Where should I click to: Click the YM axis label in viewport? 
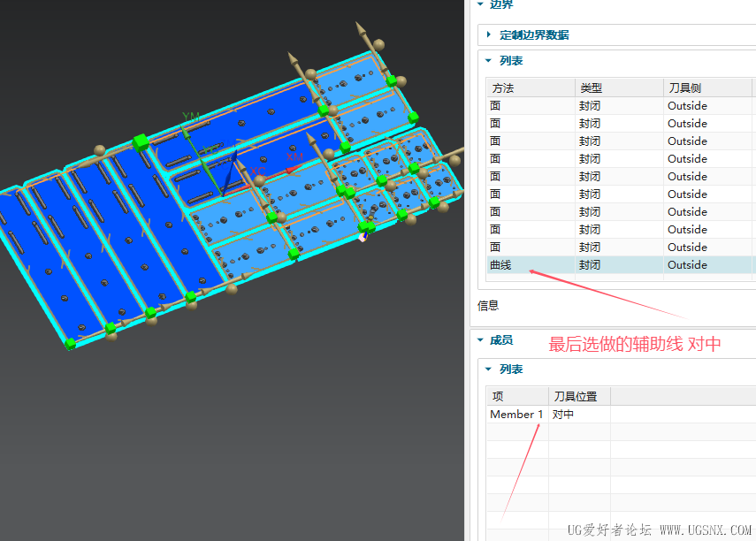tap(191, 116)
